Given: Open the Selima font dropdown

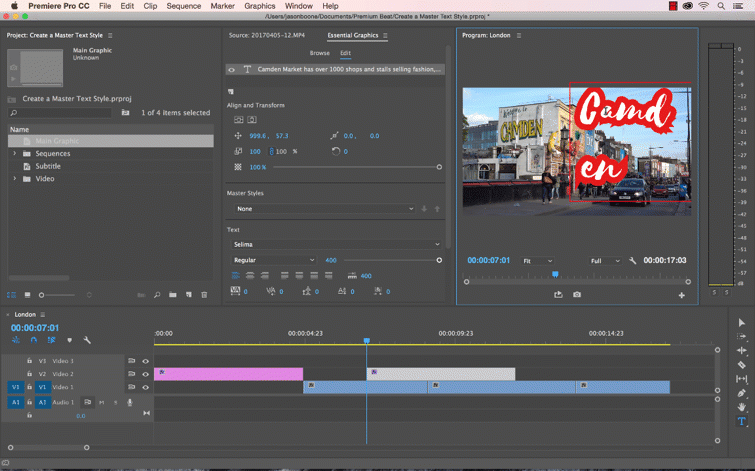Looking at the screenshot, I should click(336, 244).
